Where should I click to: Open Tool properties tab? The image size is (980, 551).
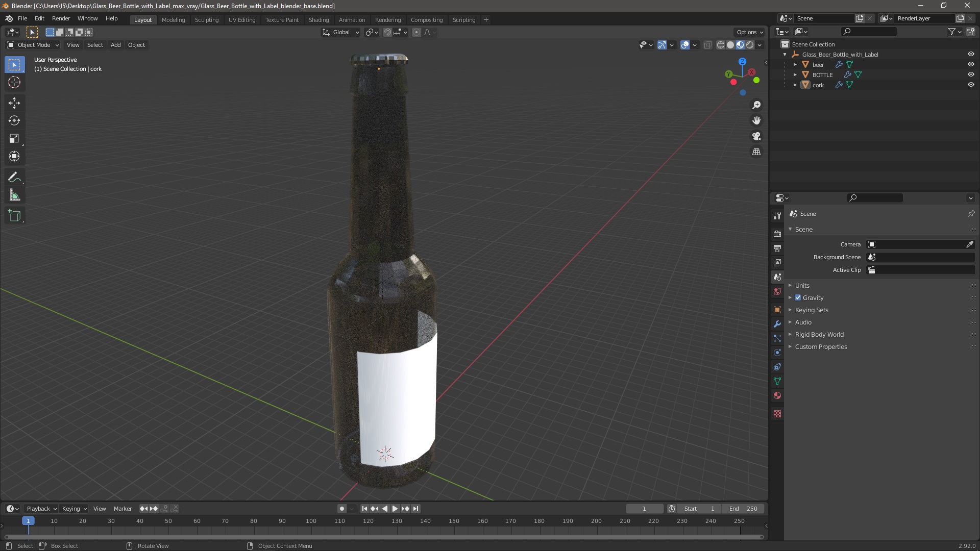[x=777, y=216]
